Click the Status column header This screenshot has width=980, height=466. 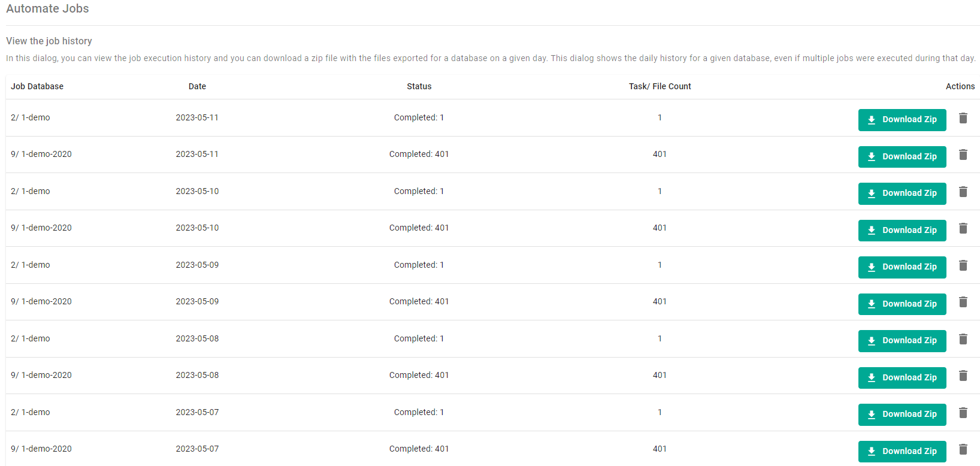(419, 86)
